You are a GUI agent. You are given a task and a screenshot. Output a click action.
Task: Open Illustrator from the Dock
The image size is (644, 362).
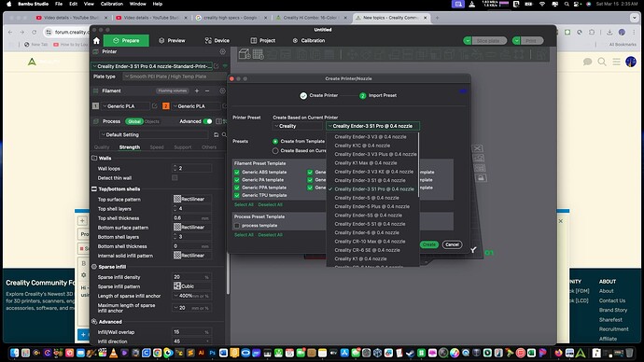point(202,353)
